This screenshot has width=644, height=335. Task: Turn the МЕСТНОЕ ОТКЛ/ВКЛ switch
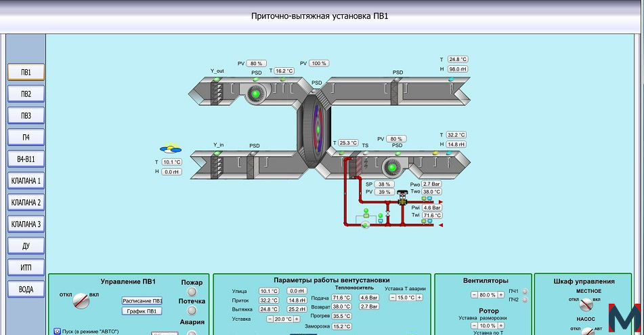(x=586, y=304)
